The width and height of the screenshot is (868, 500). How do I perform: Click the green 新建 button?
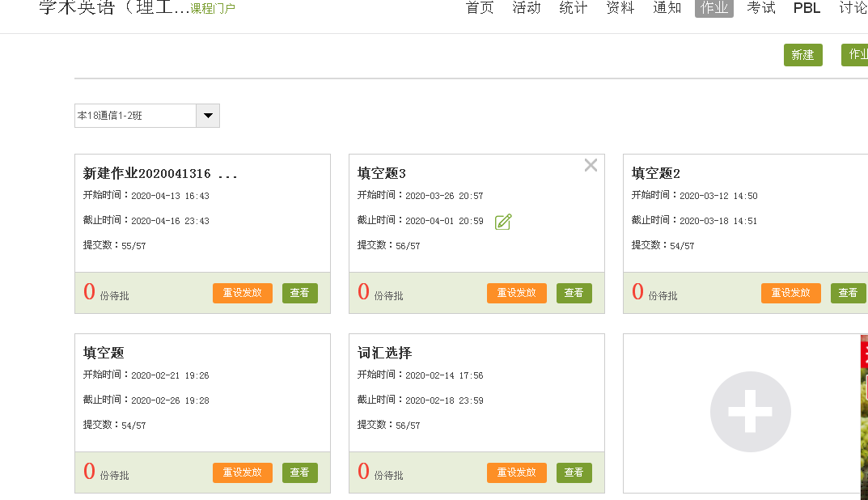tap(802, 55)
